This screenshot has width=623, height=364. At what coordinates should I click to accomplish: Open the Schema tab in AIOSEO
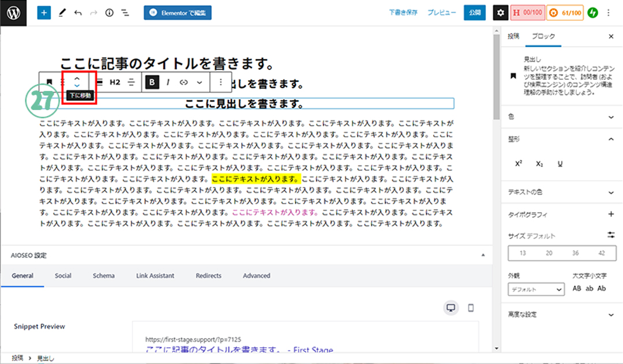pos(104,276)
